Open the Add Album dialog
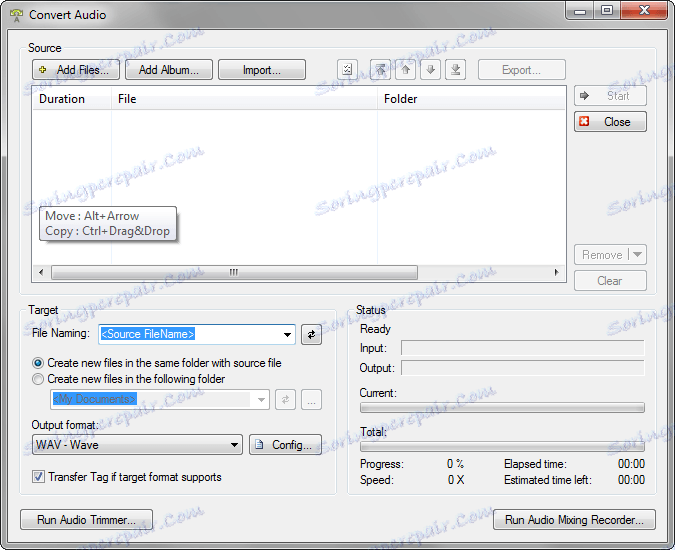 pos(169,70)
